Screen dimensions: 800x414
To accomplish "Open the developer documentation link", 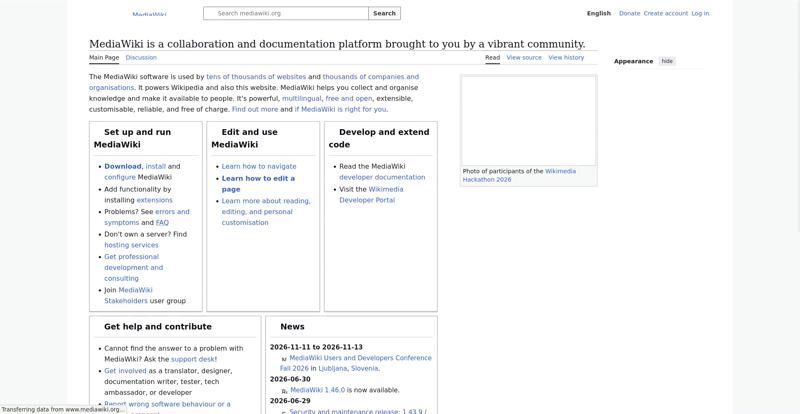I will [382, 177].
